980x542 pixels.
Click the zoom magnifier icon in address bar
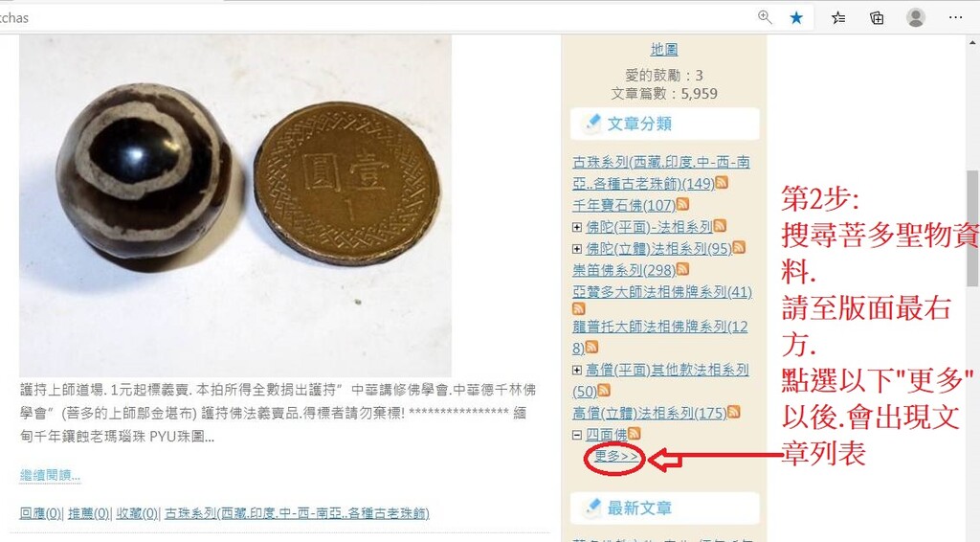click(x=765, y=17)
